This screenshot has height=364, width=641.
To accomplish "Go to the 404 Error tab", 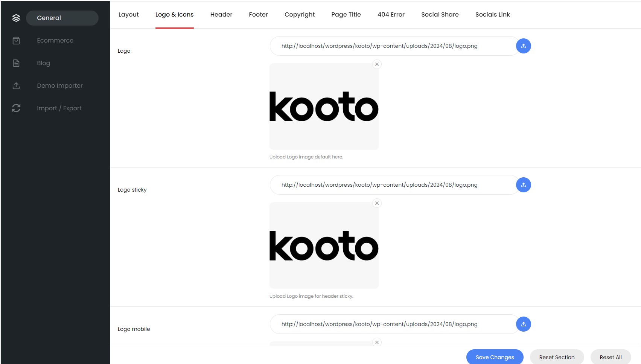I will click(391, 15).
